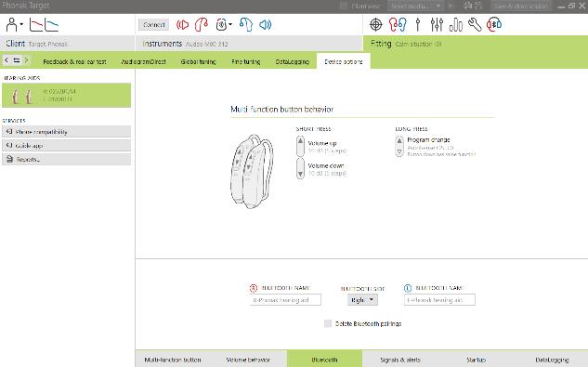
Task: Expand the Bluetooth device icon dropdown arrow
Action: [x=230, y=25]
